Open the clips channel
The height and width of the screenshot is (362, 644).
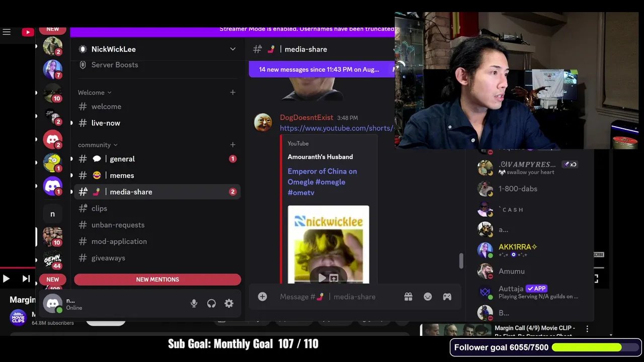coord(157,208)
